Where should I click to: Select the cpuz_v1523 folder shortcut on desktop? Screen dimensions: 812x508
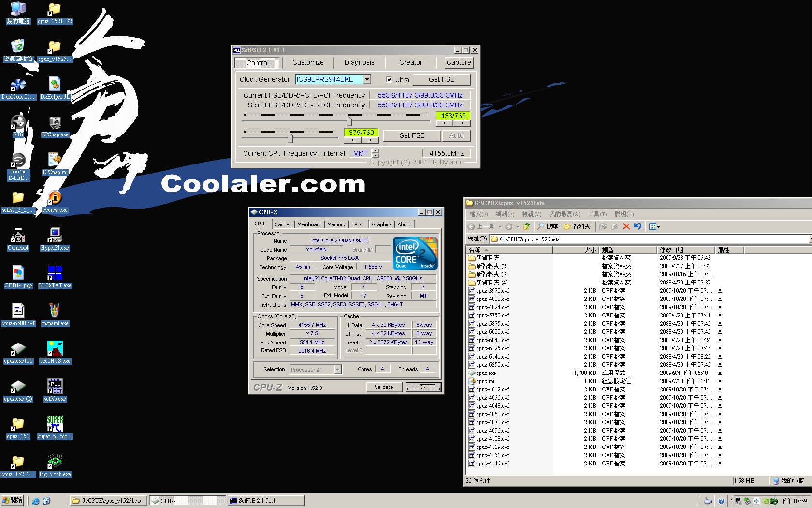pyautogui.click(x=55, y=50)
